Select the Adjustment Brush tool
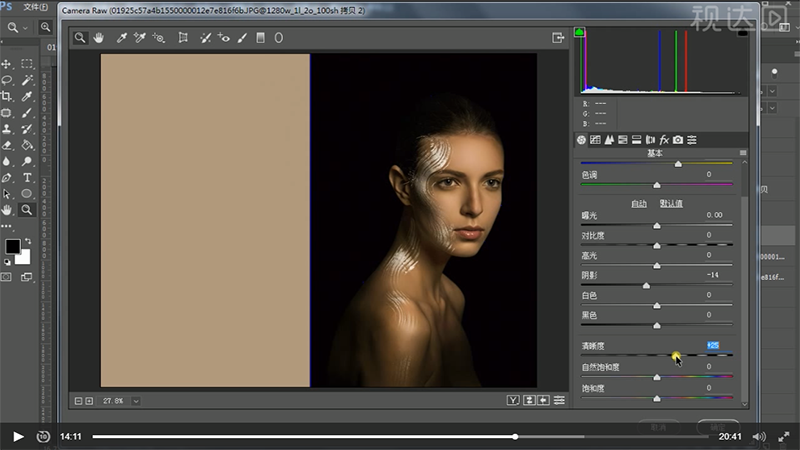 click(242, 38)
